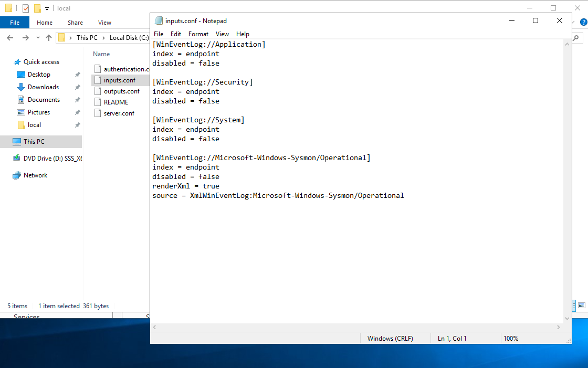Go forward in File Explorer

coord(25,37)
